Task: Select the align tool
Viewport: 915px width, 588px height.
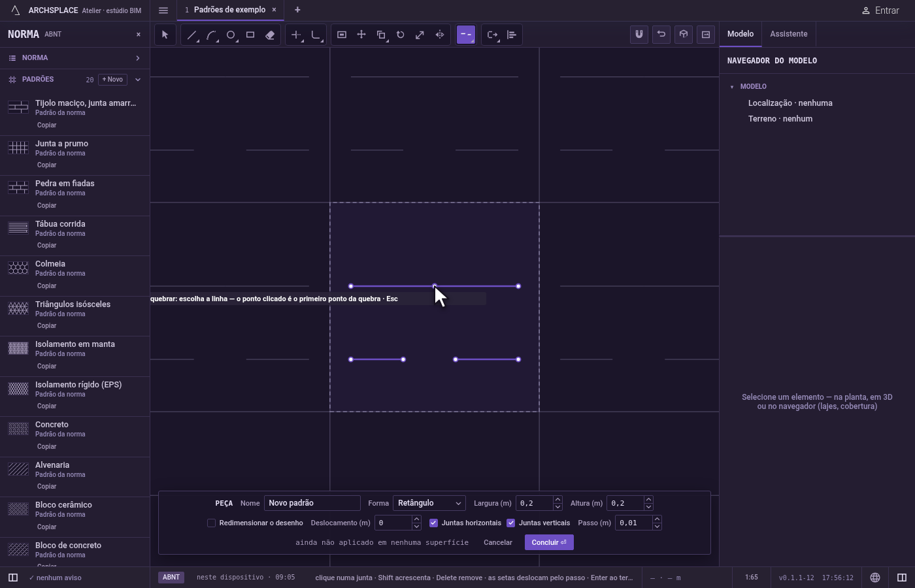Action: tap(512, 35)
